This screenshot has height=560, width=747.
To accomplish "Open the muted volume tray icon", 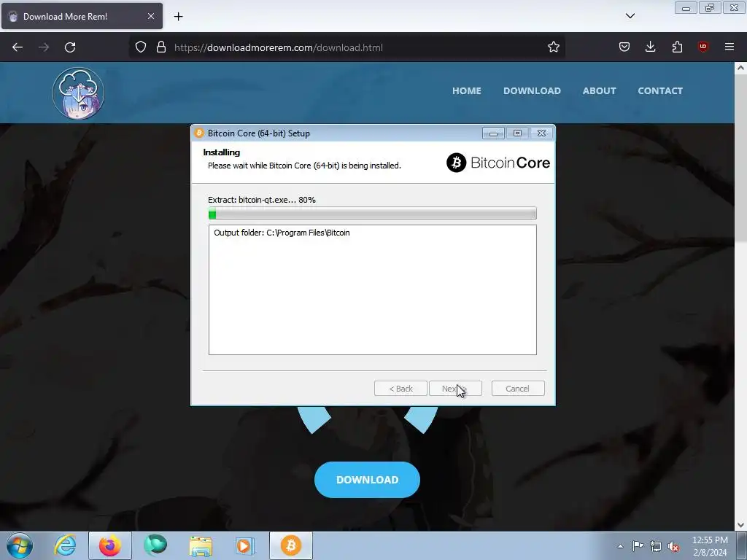I will click(x=673, y=546).
